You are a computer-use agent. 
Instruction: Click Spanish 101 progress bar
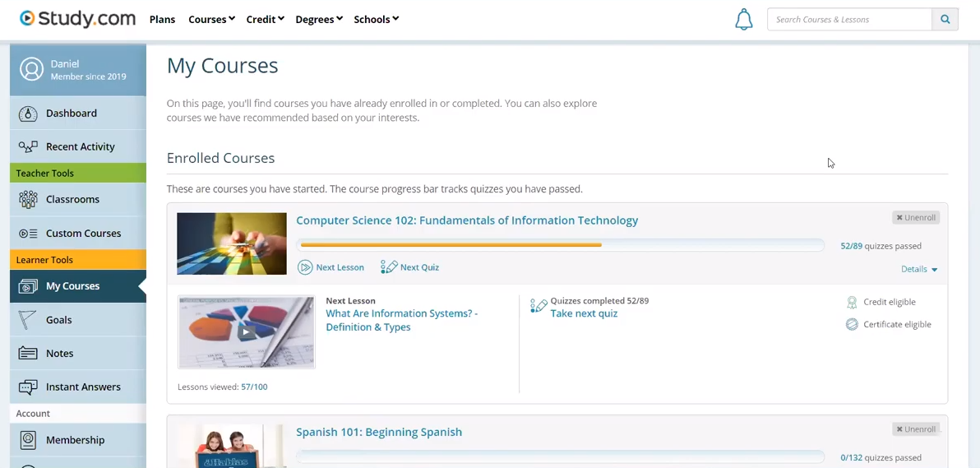(x=561, y=456)
